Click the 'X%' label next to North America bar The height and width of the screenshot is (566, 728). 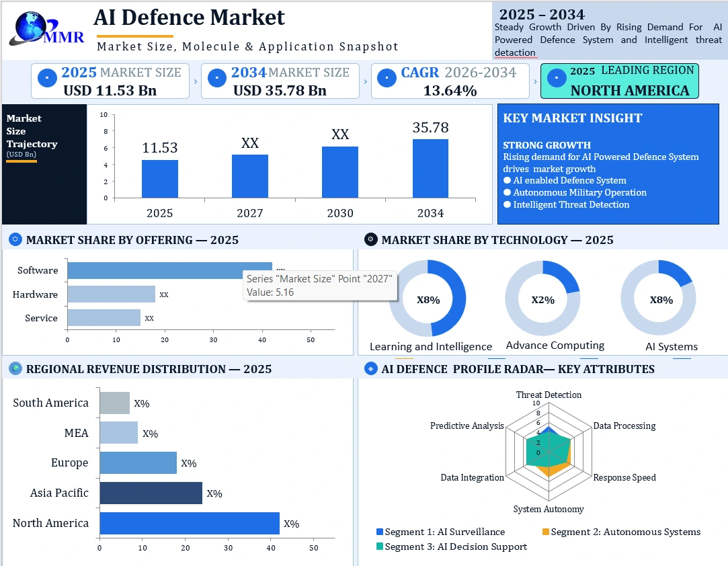tap(291, 524)
